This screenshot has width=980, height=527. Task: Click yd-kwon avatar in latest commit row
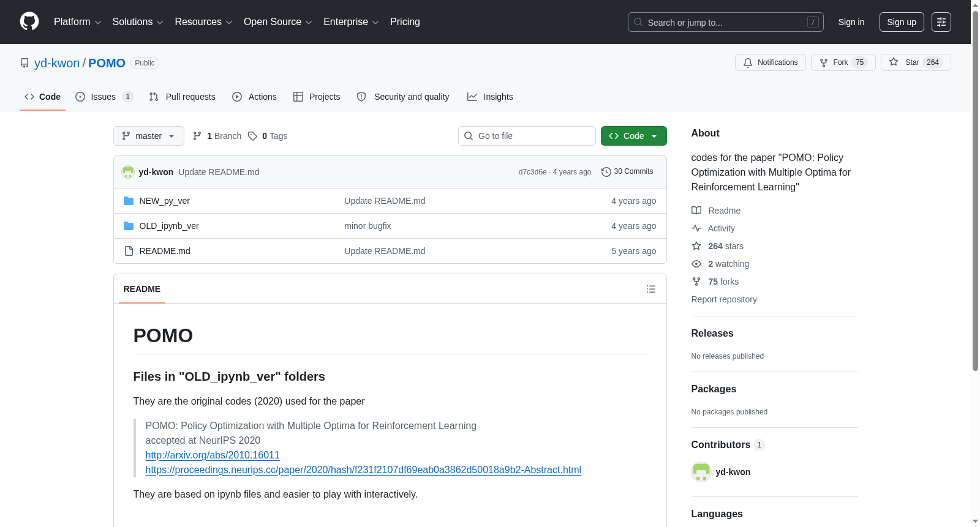(128, 172)
